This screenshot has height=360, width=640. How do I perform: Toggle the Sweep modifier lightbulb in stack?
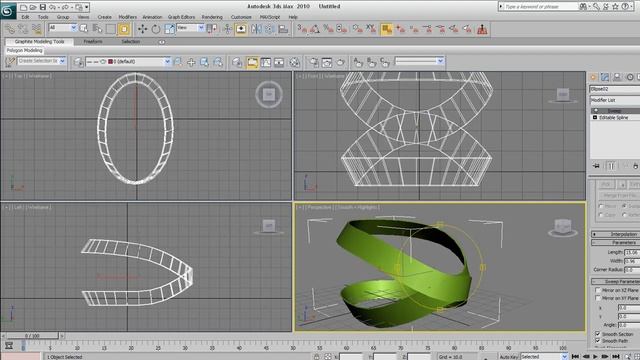[x=596, y=111]
